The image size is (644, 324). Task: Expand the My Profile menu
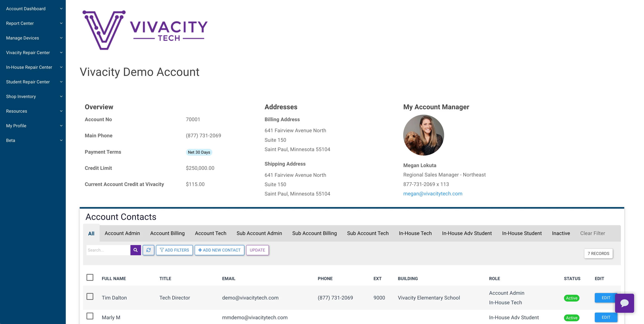coord(33,126)
